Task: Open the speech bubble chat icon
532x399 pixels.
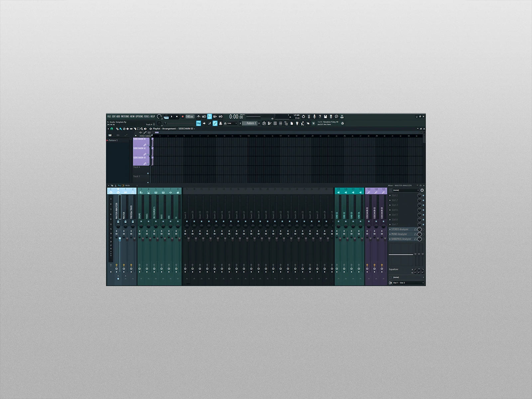Action: (x=336, y=116)
